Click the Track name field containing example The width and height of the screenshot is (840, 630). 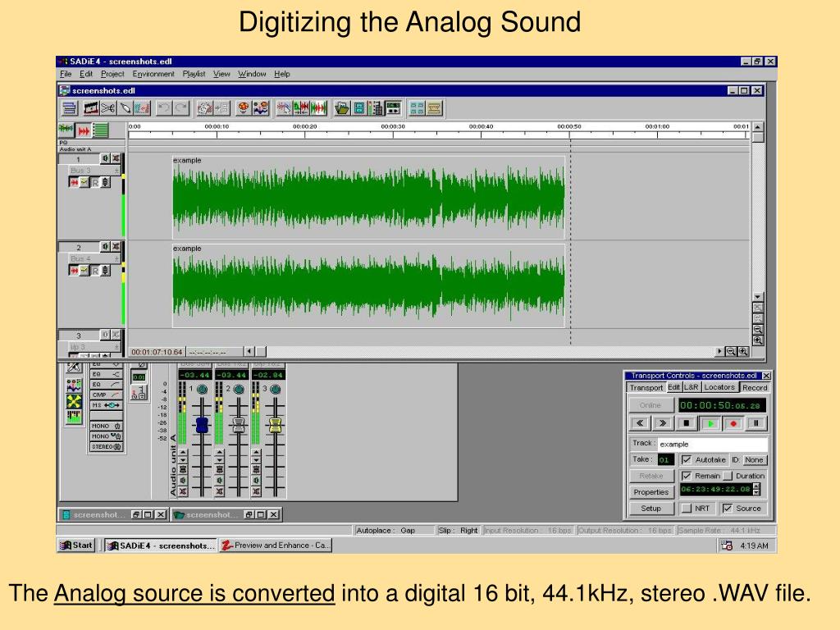713,444
